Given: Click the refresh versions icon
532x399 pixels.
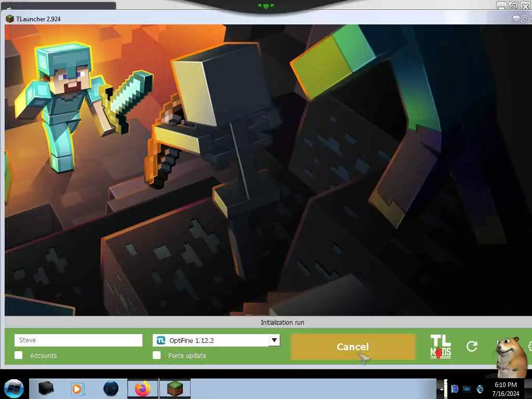Looking at the screenshot, I should coord(472,346).
